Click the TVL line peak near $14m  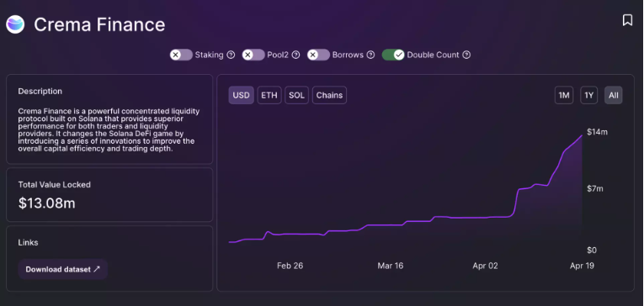tap(582, 135)
